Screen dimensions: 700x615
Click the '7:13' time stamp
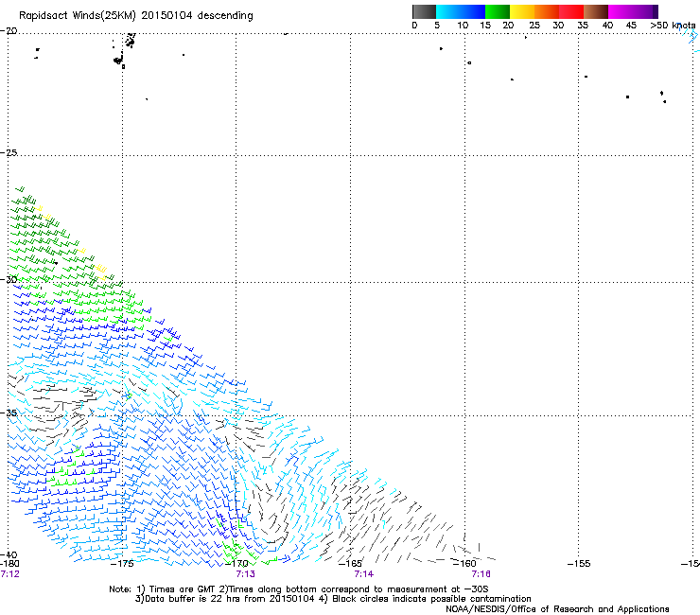(x=246, y=574)
